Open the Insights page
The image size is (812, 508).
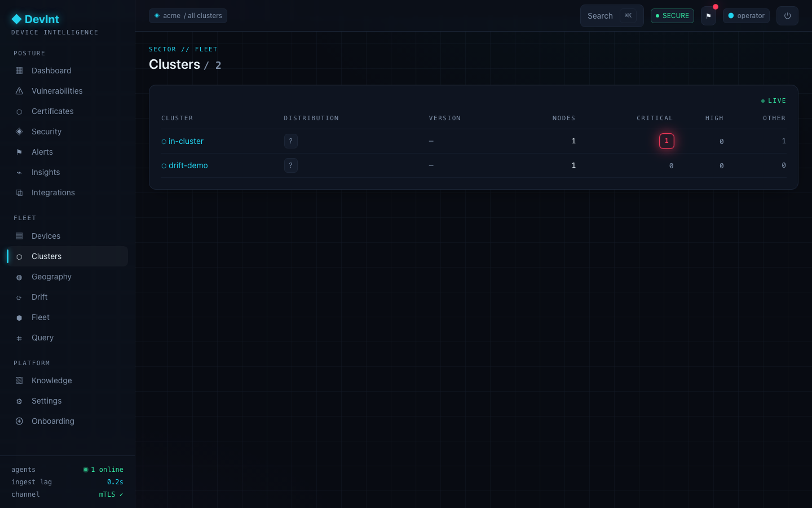[68, 172]
